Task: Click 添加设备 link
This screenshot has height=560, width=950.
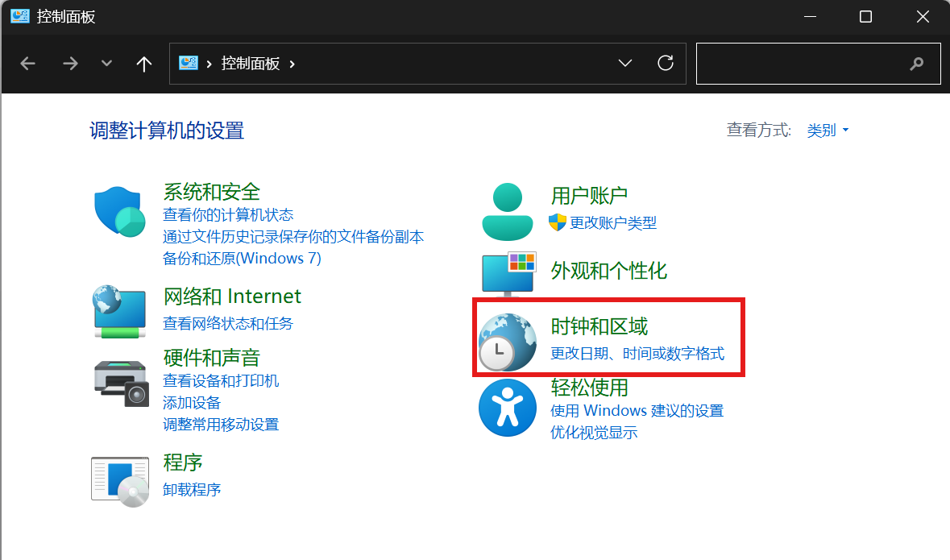Action: (x=192, y=403)
